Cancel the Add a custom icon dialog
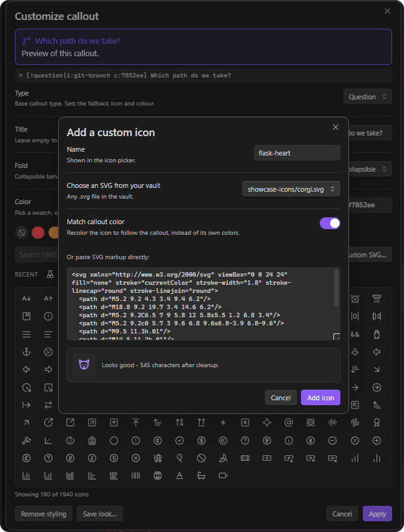The image size is (404, 532). point(280,398)
